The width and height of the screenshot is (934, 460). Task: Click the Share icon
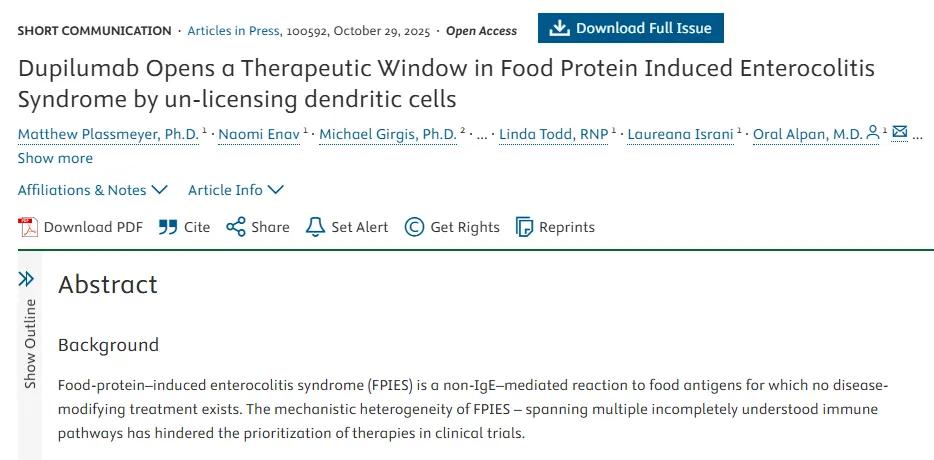(x=236, y=227)
